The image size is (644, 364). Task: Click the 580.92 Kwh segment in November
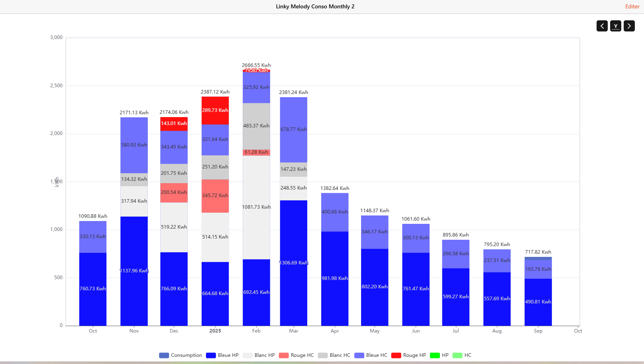pos(134,145)
